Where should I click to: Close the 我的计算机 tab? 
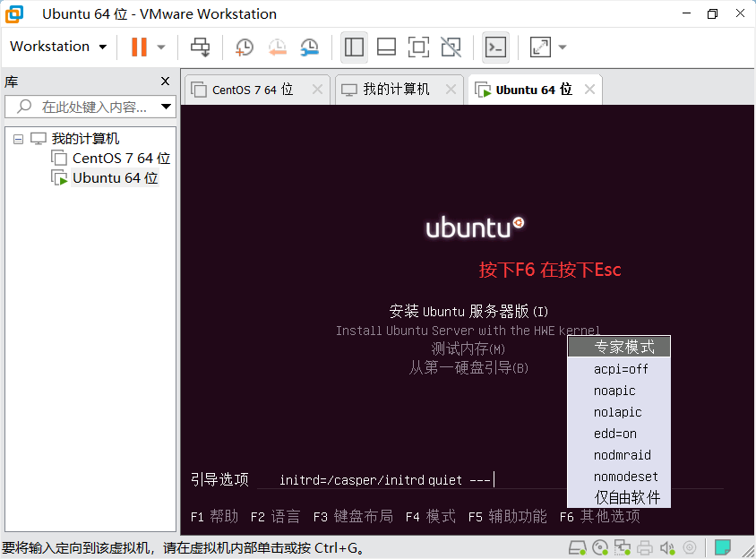[x=451, y=90]
